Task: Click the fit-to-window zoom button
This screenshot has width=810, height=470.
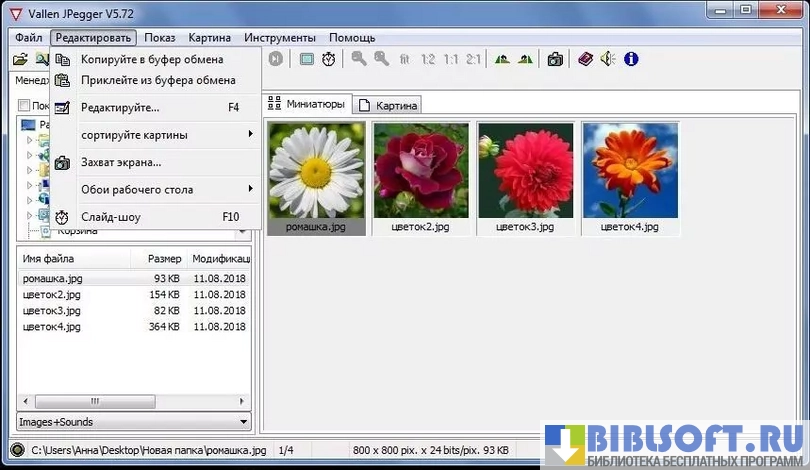Action: click(x=405, y=59)
